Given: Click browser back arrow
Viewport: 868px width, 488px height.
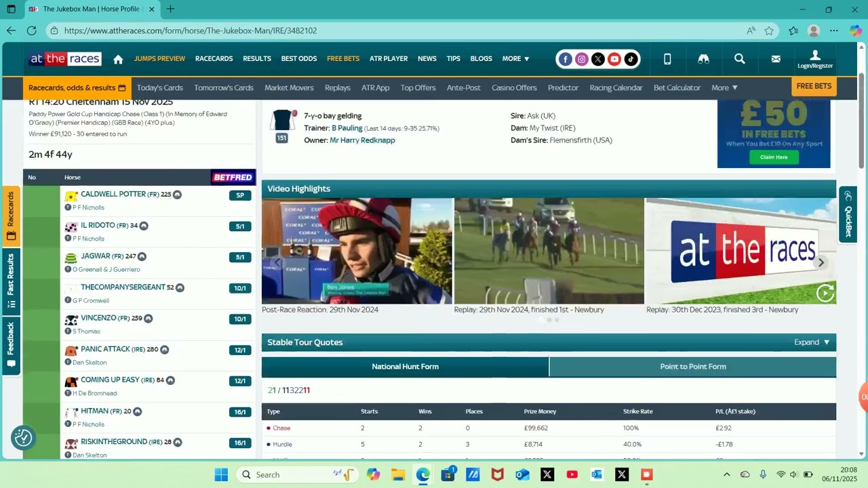Looking at the screenshot, I should tap(11, 30).
